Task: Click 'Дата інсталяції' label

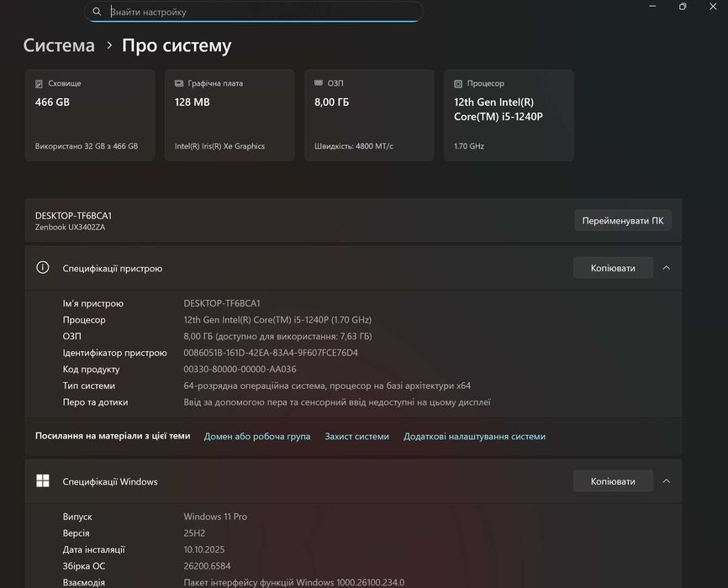Action: click(94, 549)
